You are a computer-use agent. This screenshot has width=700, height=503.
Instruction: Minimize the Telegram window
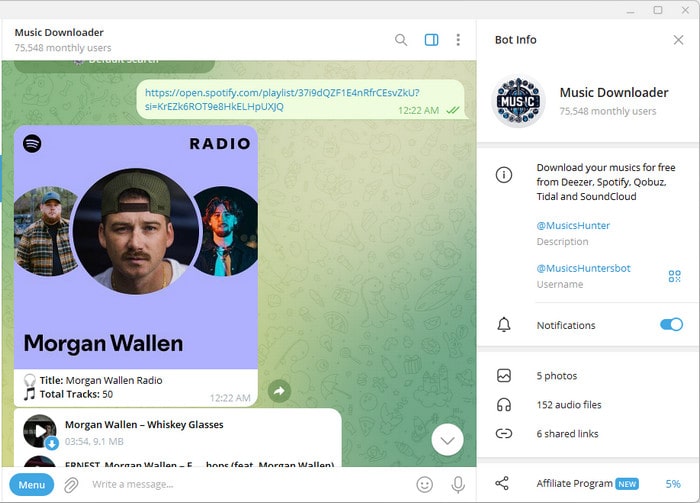pos(630,11)
